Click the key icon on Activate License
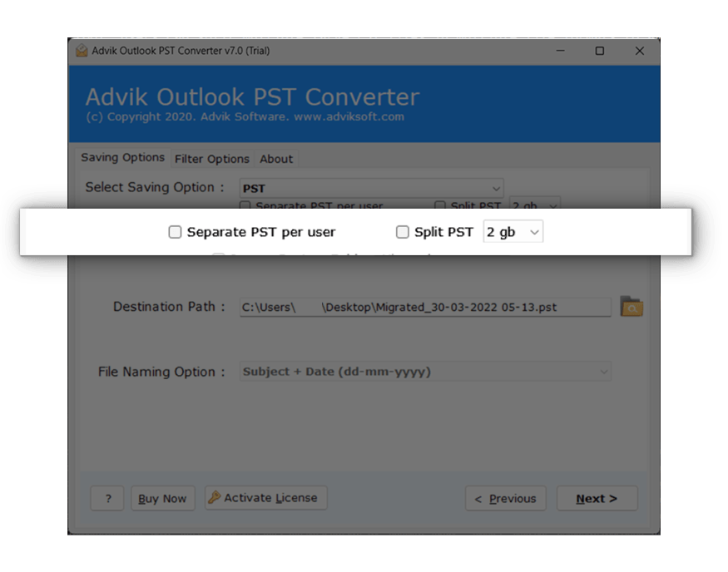 coord(215,497)
